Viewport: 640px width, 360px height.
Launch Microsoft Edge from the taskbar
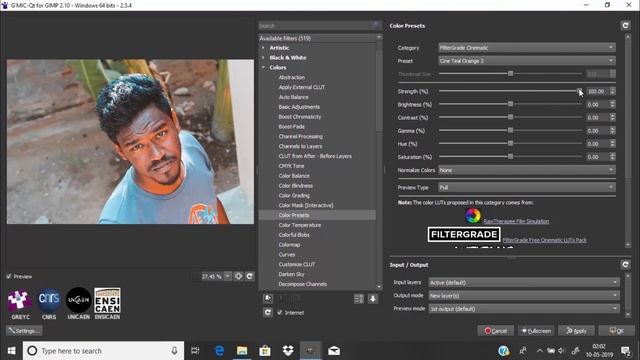(x=219, y=351)
